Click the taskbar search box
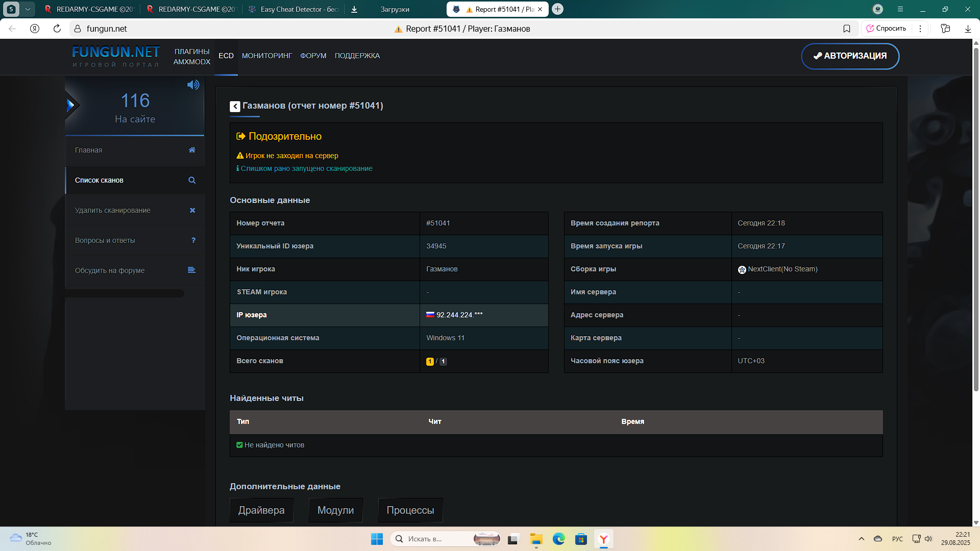 446,539
